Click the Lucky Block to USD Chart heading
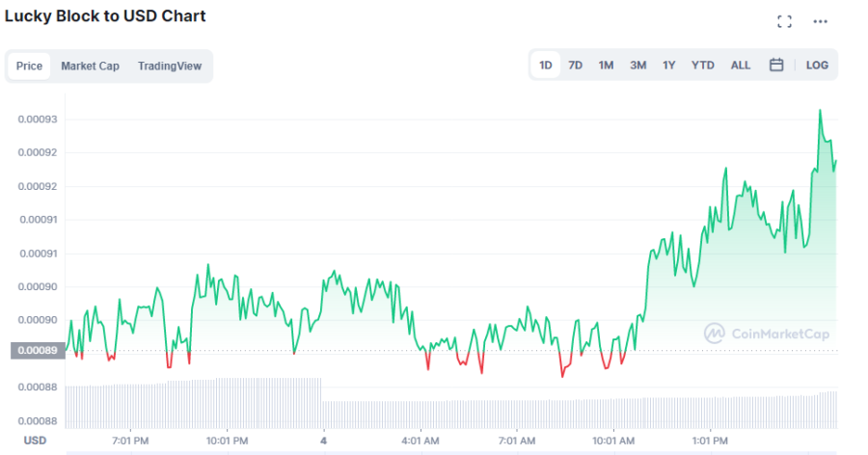Viewport: 868px width, 455px height. [x=105, y=16]
